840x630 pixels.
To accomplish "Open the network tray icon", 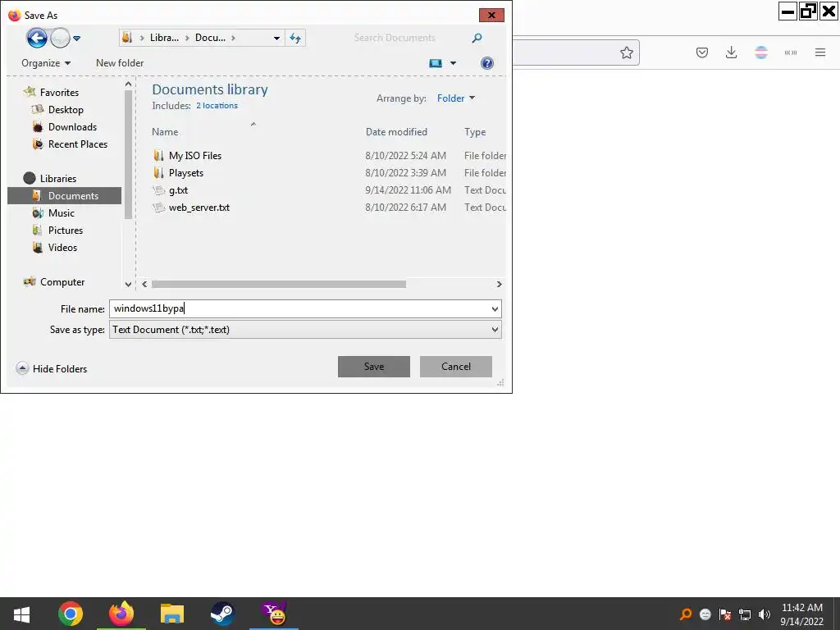I will tap(745, 614).
